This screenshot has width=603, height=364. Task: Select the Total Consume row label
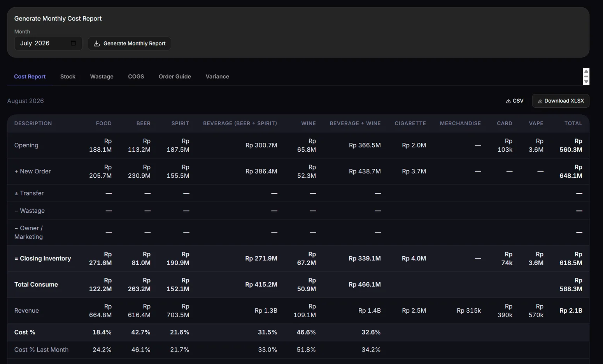(x=36, y=284)
